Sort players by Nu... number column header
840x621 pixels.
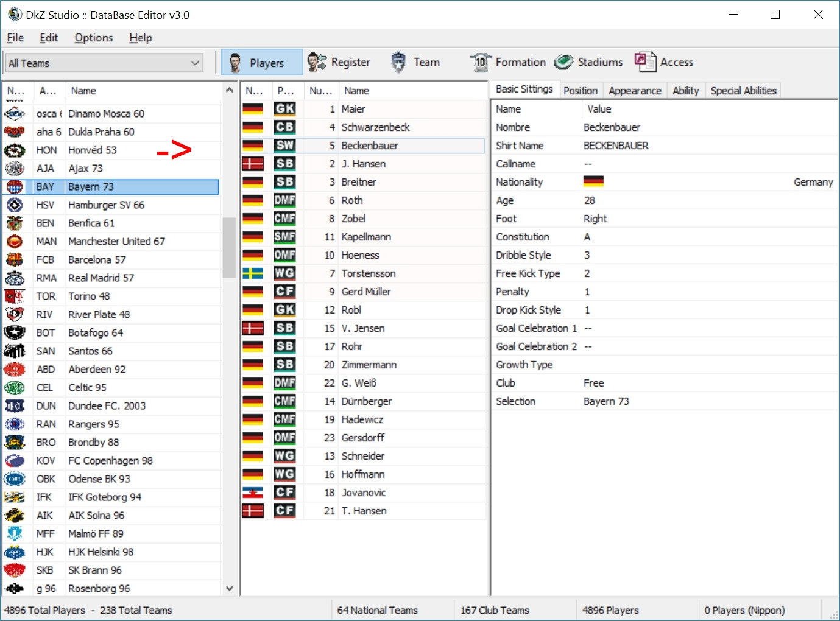321,91
